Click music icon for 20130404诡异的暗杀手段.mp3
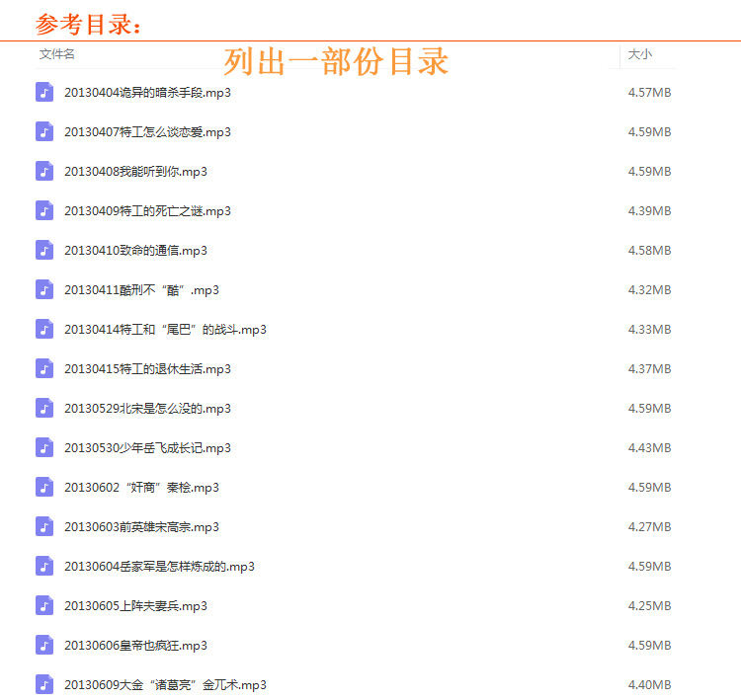Image resolution: width=741 pixels, height=700 pixels. [44, 92]
